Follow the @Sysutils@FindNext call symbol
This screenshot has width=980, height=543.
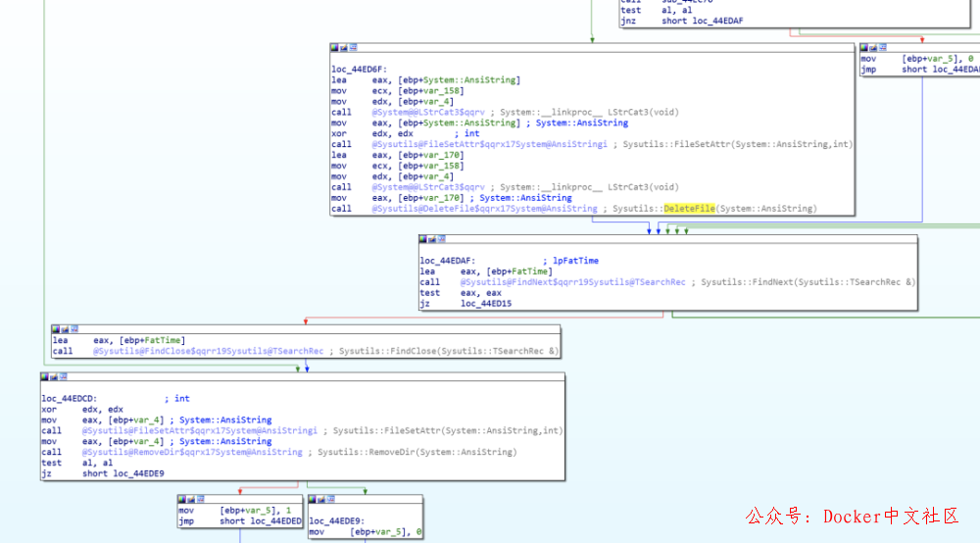coord(572,282)
